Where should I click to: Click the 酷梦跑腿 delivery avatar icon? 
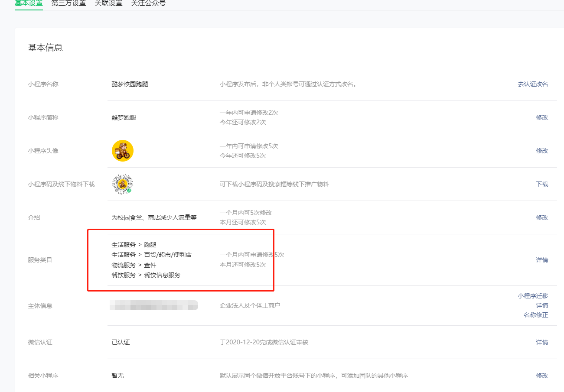(123, 150)
